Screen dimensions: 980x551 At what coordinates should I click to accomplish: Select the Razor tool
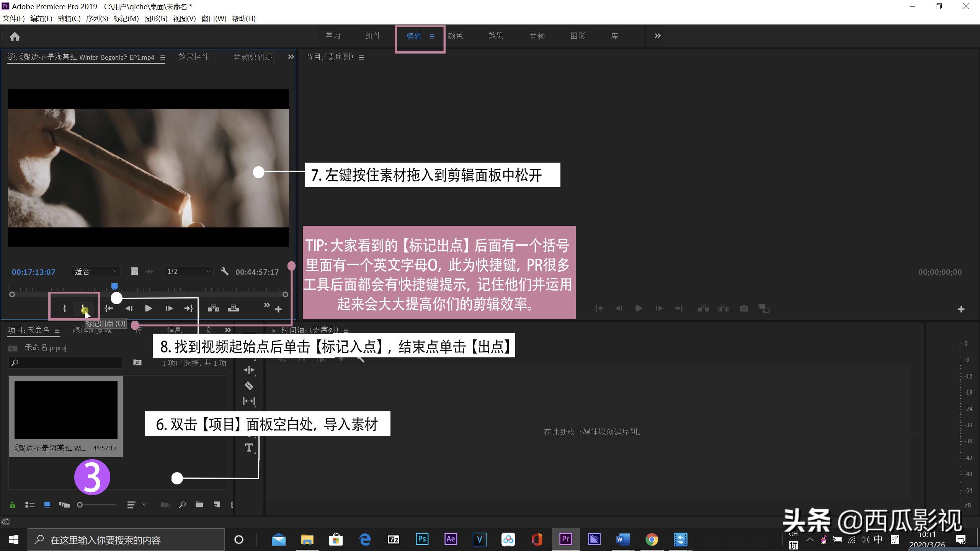coord(249,386)
